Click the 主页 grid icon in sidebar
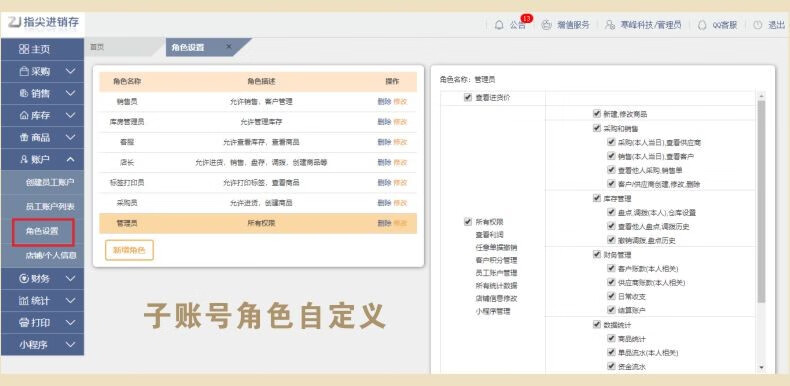 coord(24,49)
